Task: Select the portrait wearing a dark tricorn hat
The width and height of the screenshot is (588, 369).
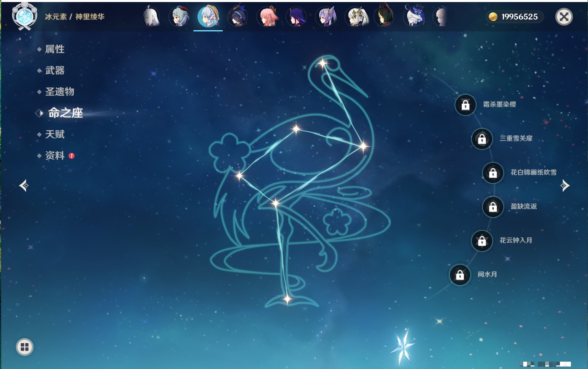Action: click(238, 17)
